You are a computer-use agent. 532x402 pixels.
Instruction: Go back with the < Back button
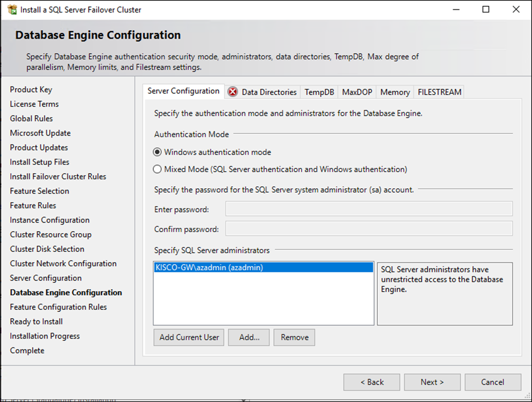click(372, 382)
